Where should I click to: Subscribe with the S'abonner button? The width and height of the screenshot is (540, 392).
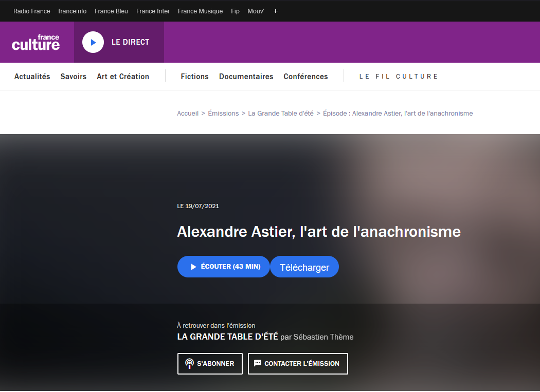(210, 364)
